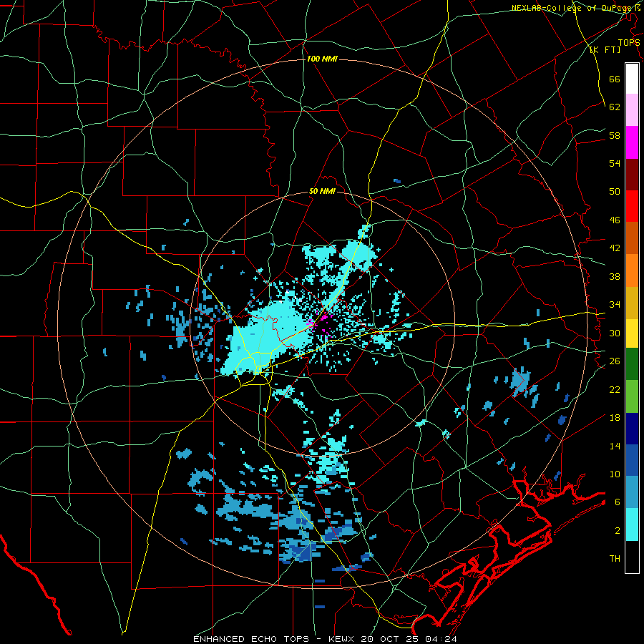Click the 6 legend scale value
The width and height of the screenshot is (644, 644).
coord(618,502)
